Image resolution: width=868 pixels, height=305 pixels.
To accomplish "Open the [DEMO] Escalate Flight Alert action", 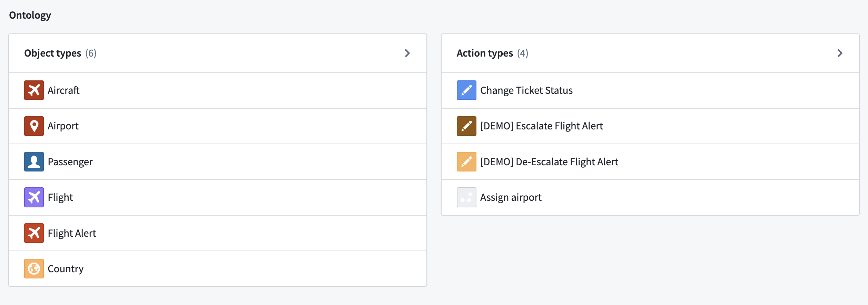I will click(x=650, y=126).
